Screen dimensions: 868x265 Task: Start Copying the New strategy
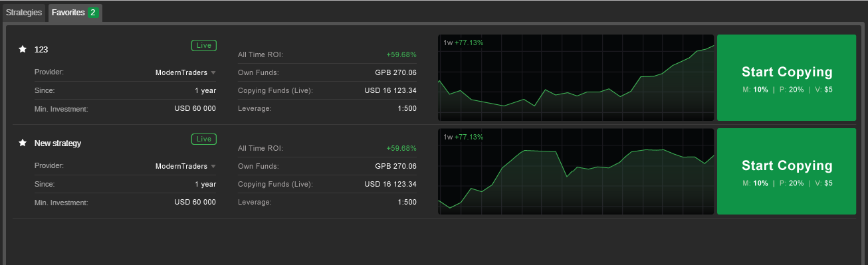click(x=787, y=171)
